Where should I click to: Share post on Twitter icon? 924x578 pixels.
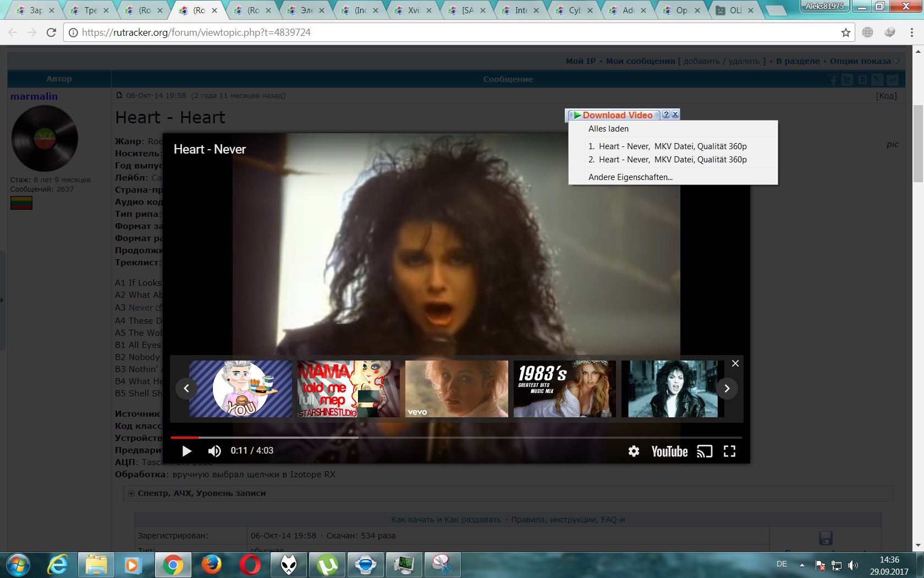(x=848, y=80)
